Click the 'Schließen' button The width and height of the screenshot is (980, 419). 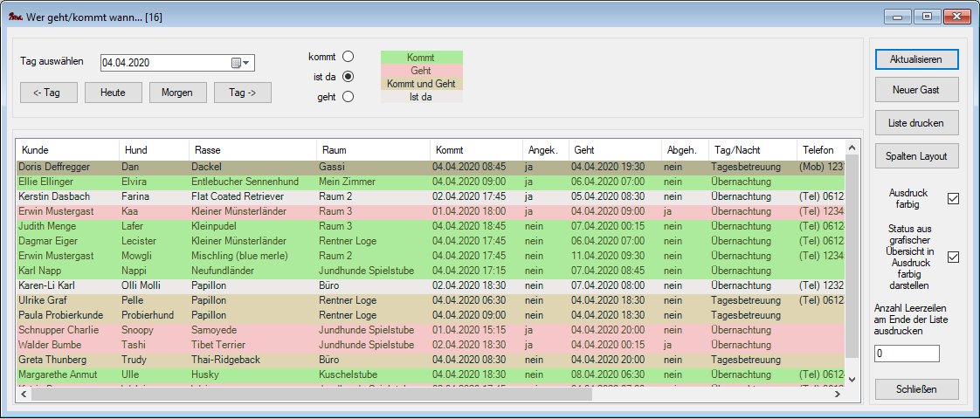tap(916, 388)
